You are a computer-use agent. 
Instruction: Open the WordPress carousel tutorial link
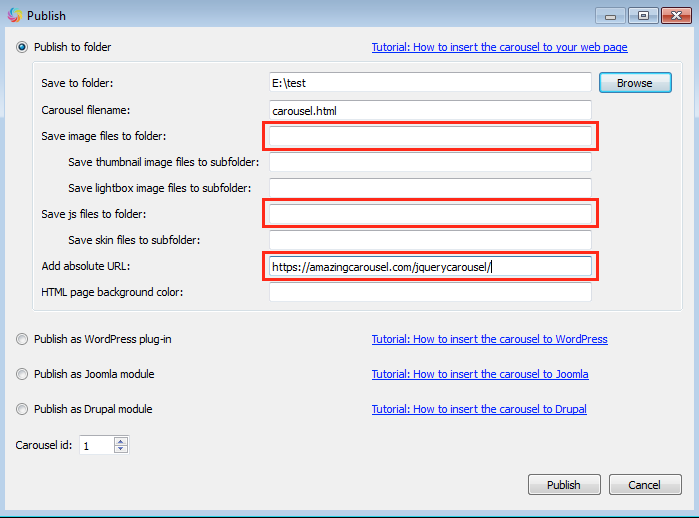click(489, 339)
